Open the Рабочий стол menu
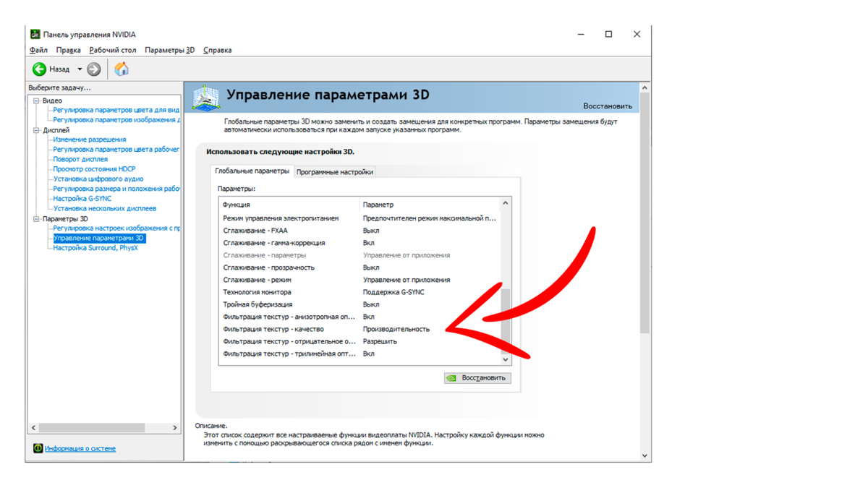 click(112, 50)
